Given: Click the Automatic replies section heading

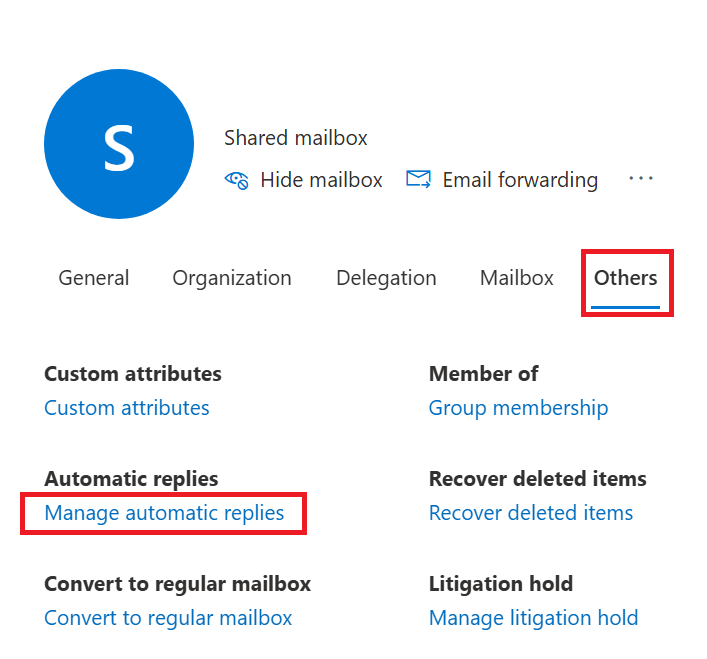Looking at the screenshot, I should (131, 479).
